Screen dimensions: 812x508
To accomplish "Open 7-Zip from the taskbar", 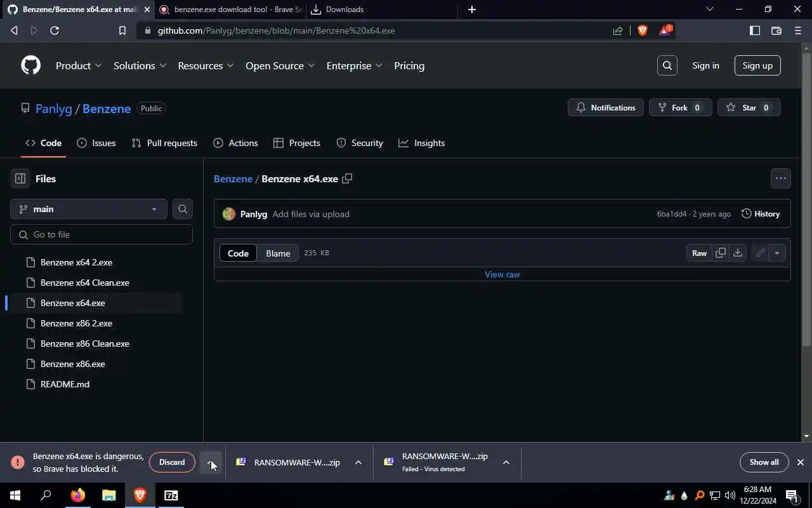I will 171,495.
